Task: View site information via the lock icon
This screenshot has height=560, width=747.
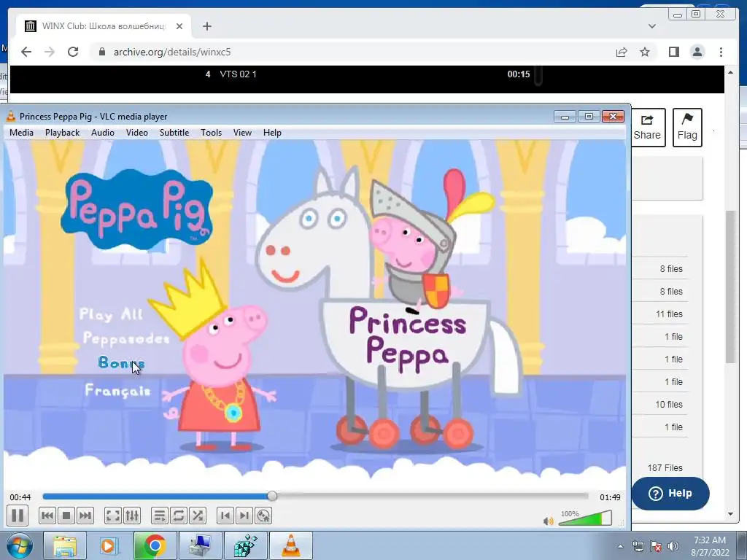Action: [101, 52]
